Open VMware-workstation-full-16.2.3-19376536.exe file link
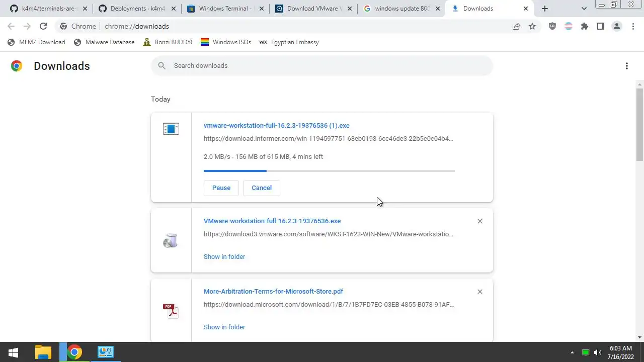Screen dimensions: 644x362 tap(272, 221)
